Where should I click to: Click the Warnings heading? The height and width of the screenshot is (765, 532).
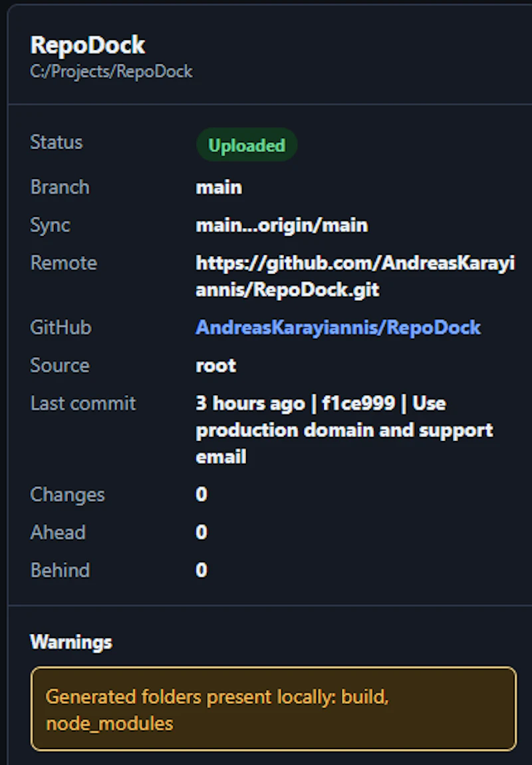click(71, 642)
